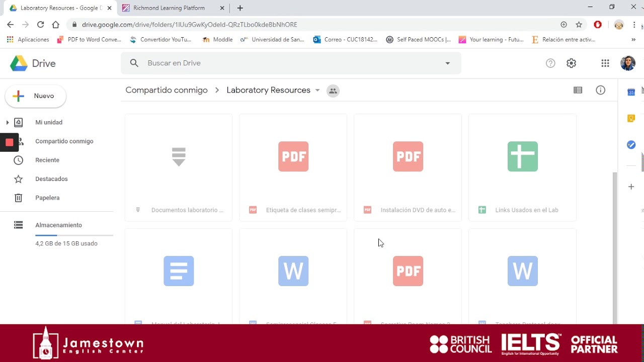Open the Universidad de San bookmark
644x362 pixels.
272,40
